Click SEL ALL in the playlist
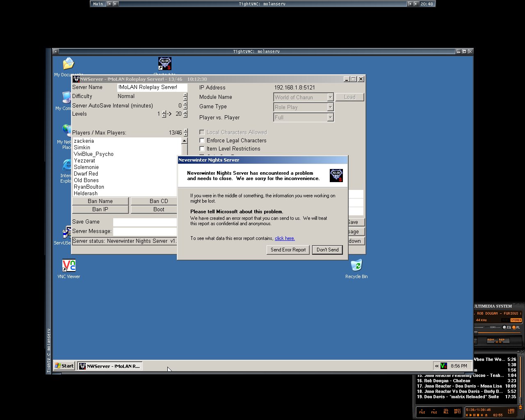The width and height of the screenshot is (525, 420). coord(446,411)
